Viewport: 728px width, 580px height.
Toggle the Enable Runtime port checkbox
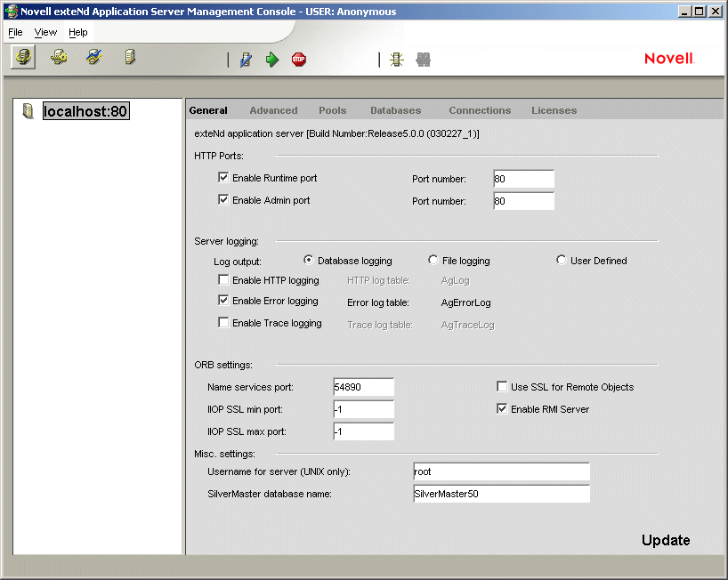[x=223, y=178]
